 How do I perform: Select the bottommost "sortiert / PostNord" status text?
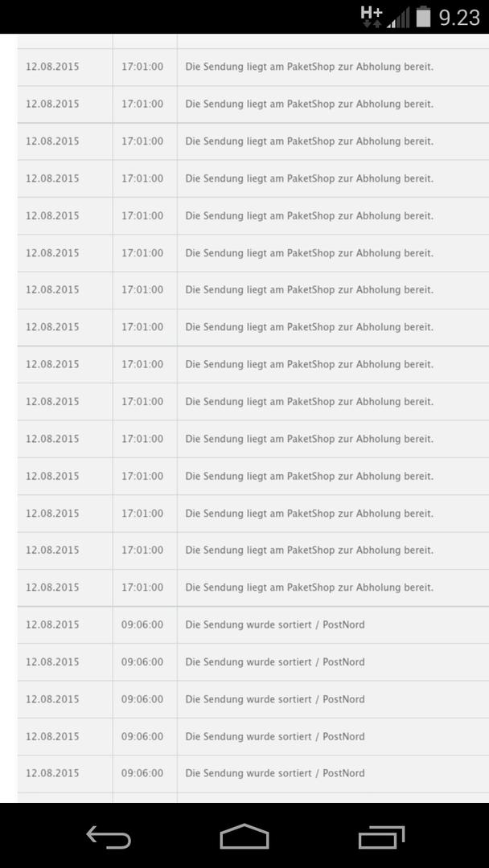click(274, 773)
